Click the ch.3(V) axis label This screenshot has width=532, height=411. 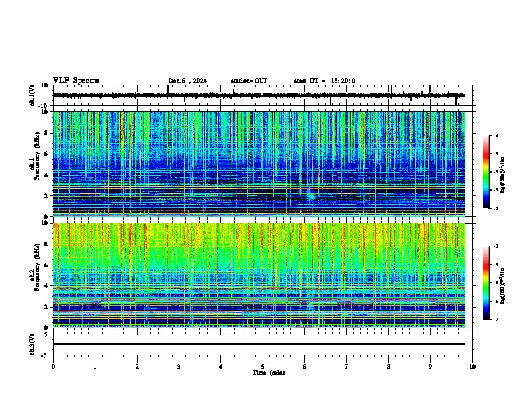pyautogui.click(x=32, y=345)
